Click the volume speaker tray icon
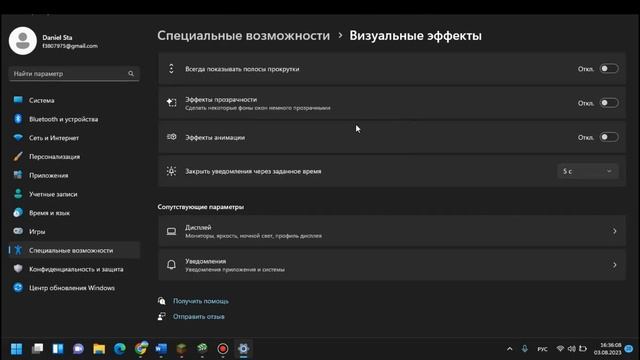Screen dimensions: 640x360 tap(571, 349)
